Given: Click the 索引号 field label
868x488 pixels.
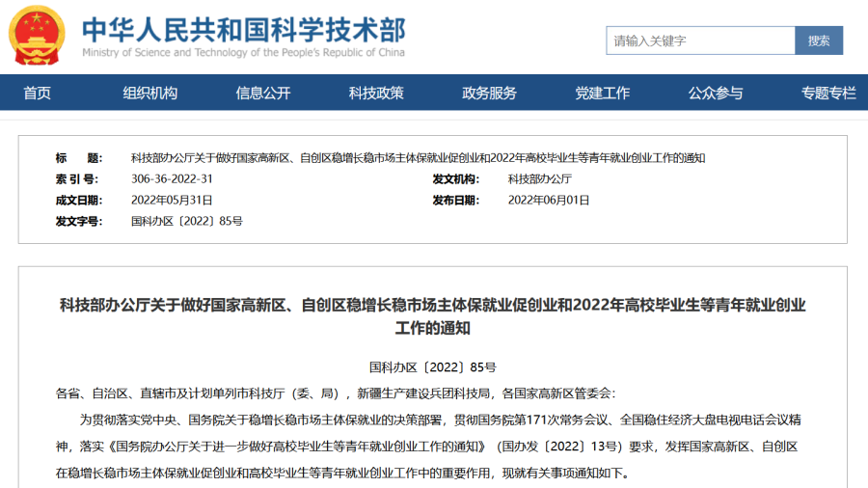Looking at the screenshot, I should pyautogui.click(x=77, y=179).
